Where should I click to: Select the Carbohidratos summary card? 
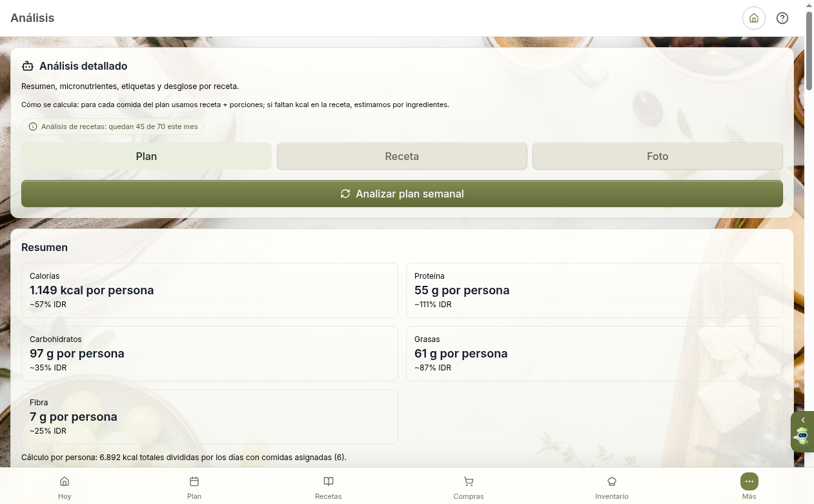[210, 354]
